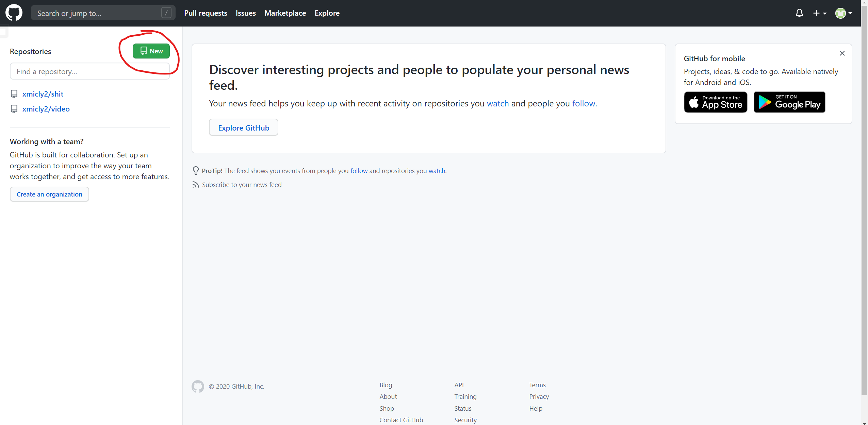The image size is (868, 425).
Task: Click the footer GitHub logo mark
Action: tap(198, 386)
